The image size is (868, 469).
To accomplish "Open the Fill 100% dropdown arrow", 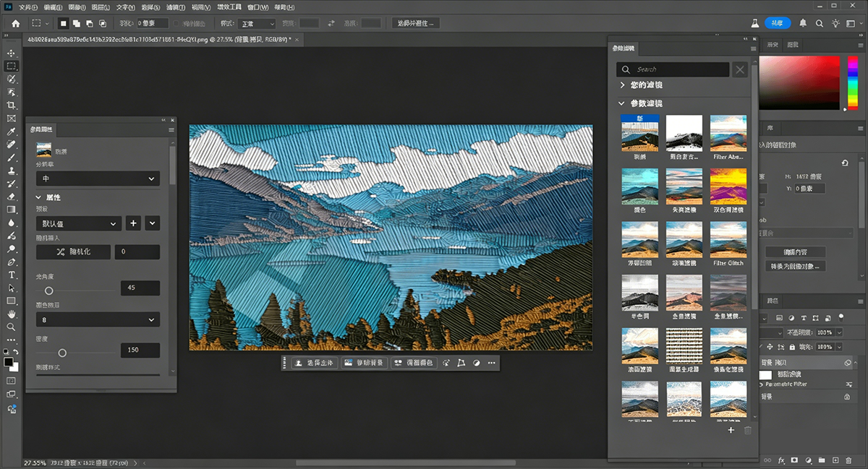I will (838, 348).
